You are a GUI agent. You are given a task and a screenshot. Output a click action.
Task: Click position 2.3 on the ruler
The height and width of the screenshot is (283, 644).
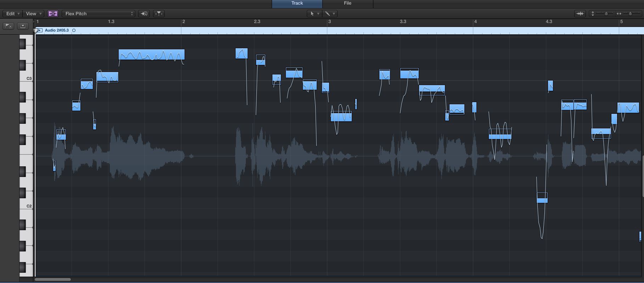click(x=257, y=22)
